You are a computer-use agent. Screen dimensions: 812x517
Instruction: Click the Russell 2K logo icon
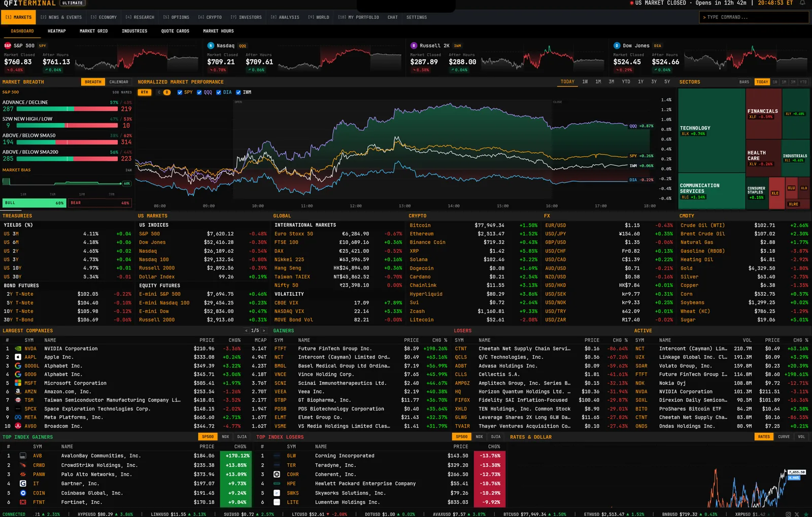(x=414, y=46)
